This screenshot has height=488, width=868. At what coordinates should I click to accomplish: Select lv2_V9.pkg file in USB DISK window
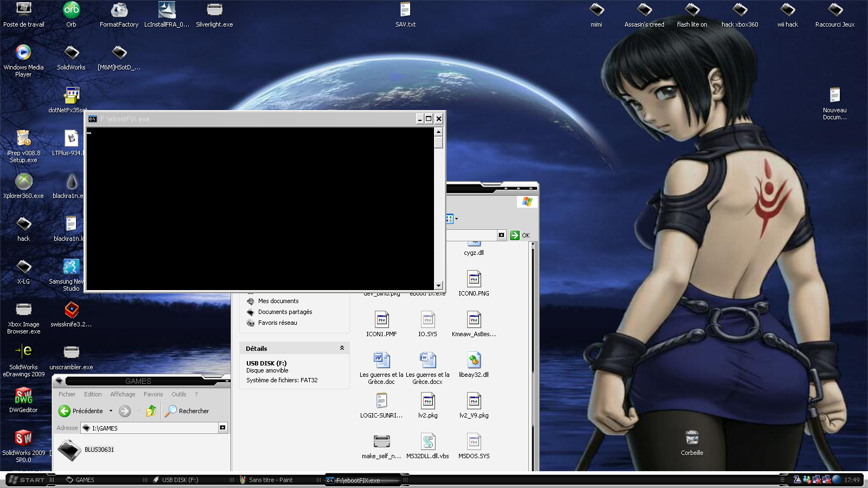pos(474,405)
